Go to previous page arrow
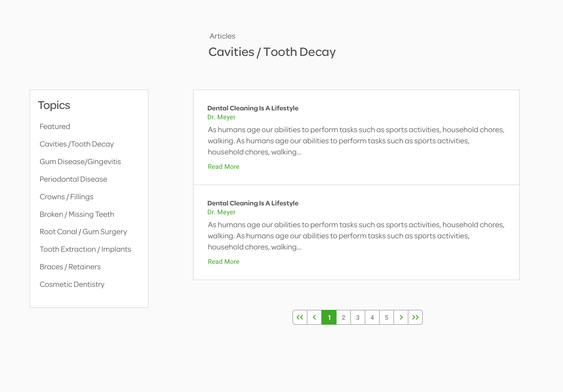Viewport: 563px width, 392px height. coord(314,317)
